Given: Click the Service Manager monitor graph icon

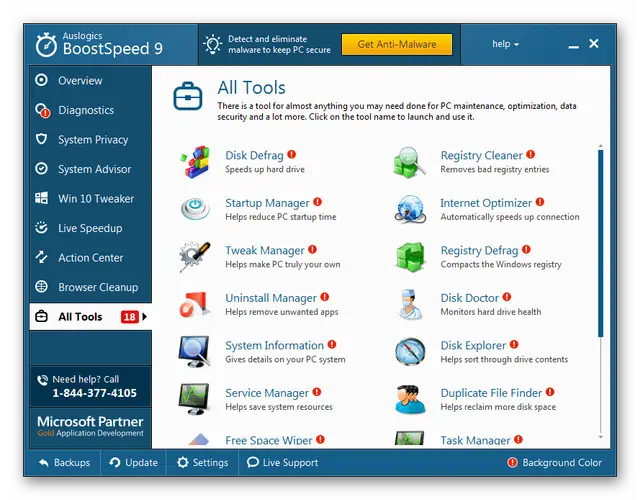Looking at the screenshot, I should click(194, 399).
